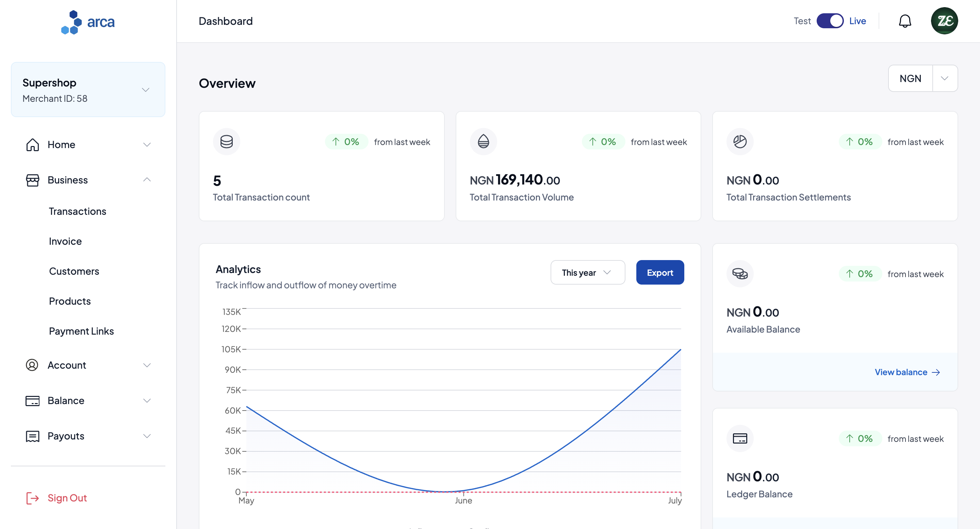Open Payment Links in the sidebar
This screenshot has width=980, height=529.
pos(81,331)
